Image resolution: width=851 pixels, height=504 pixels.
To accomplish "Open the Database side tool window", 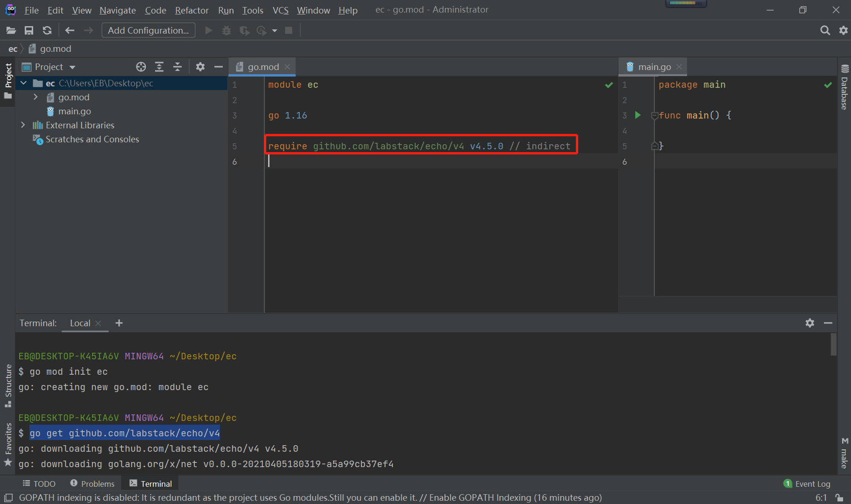I will click(x=844, y=87).
